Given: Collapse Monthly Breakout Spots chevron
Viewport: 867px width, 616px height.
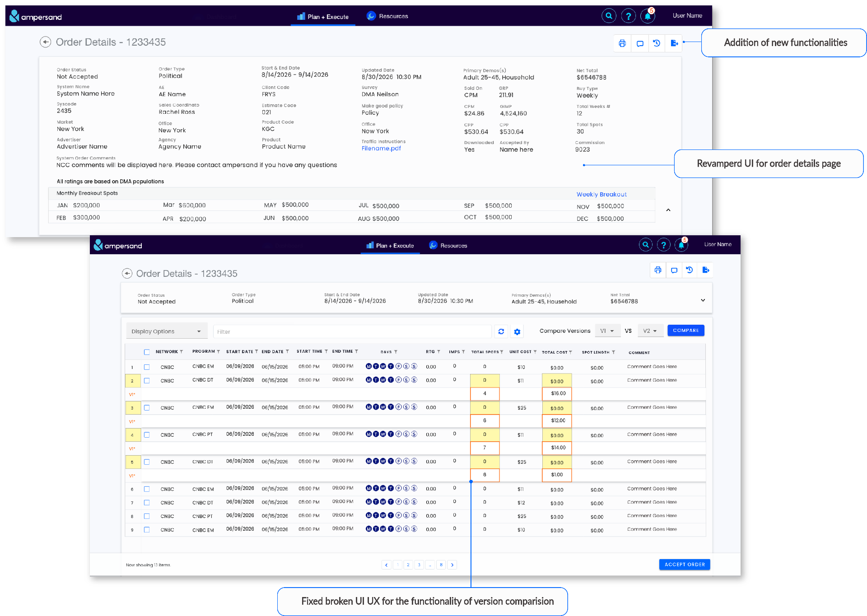Looking at the screenshot, I should tap(668, 210).
